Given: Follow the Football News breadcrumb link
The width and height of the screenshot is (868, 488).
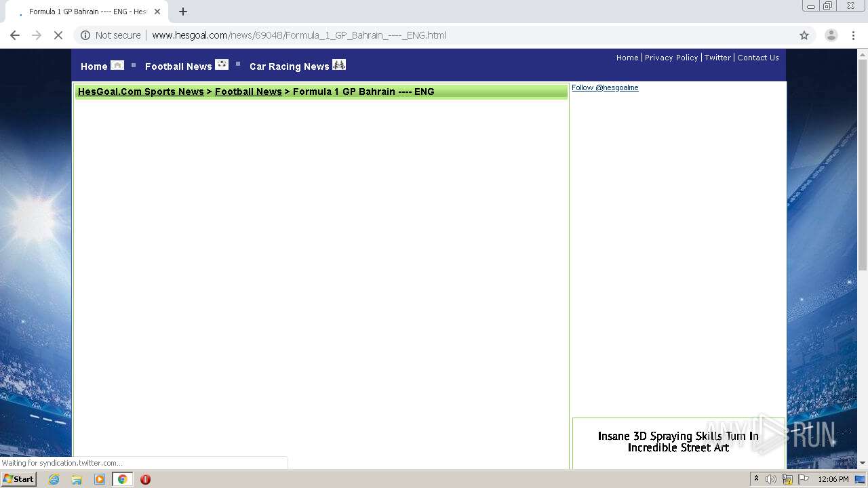Looking at the screenshot, I should coord(248,91).
